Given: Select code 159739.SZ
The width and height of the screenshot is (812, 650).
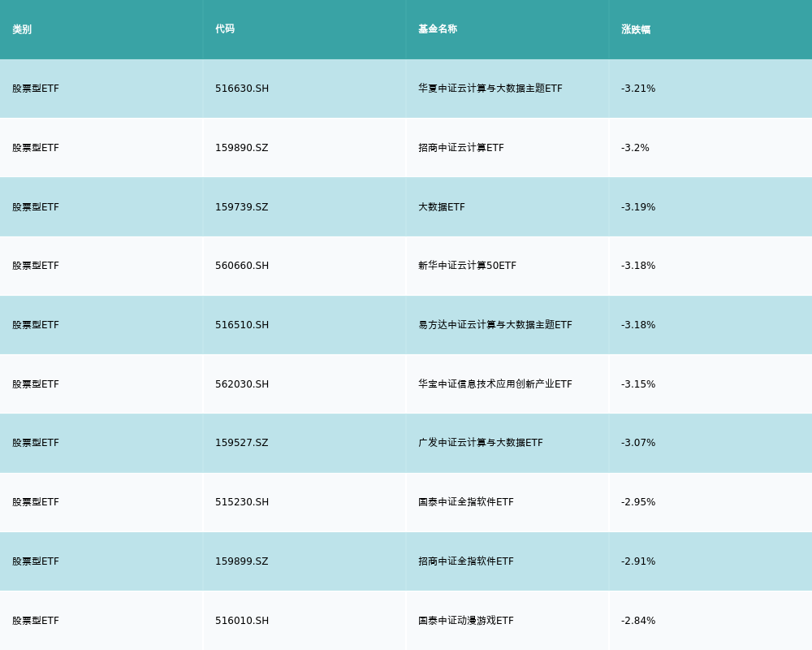Looking at the screenshot, I should (x=242, y=207).
